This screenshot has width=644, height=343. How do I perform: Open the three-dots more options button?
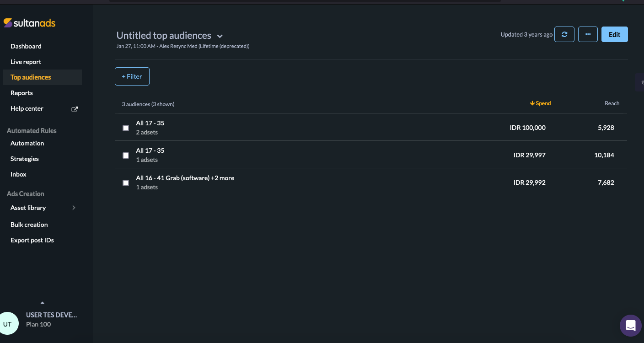588,35
